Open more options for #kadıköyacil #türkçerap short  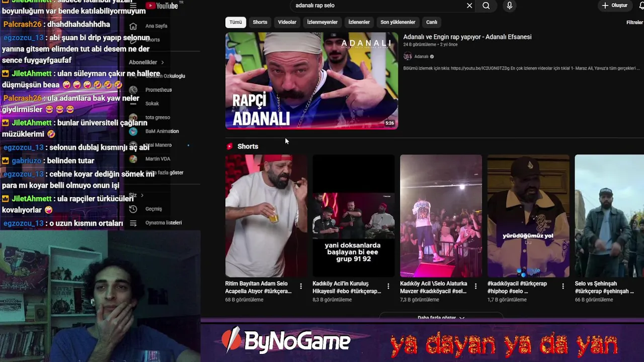pos(563,286)
